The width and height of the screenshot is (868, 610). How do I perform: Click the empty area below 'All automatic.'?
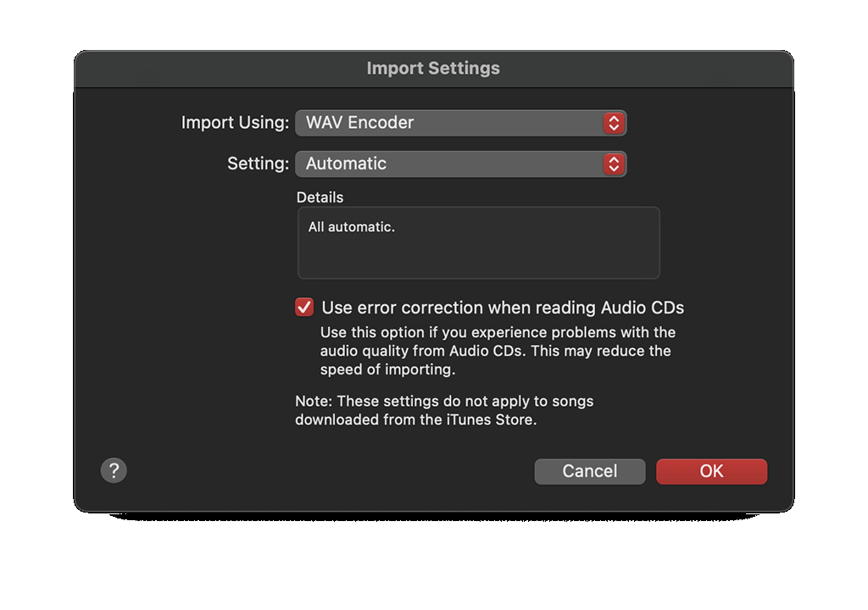(x=478, y=258)
